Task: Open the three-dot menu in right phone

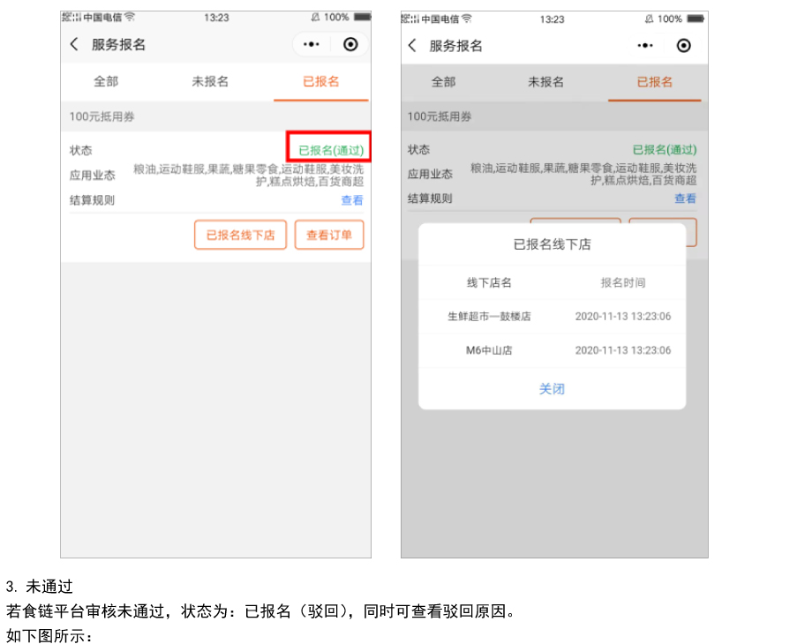Action: 645,46
